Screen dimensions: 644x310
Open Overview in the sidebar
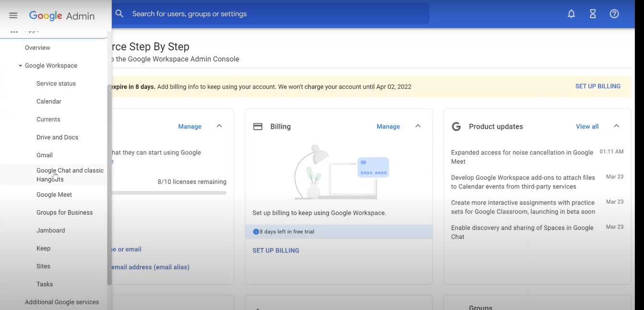pyautogui.click(x=37, y=48)
